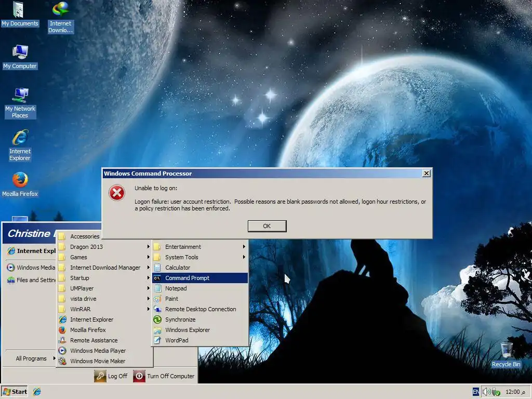This screenshot has width=532, height=399.
Task: Click the red Turn Off Computer icon
Action: (x=139, y=376)
